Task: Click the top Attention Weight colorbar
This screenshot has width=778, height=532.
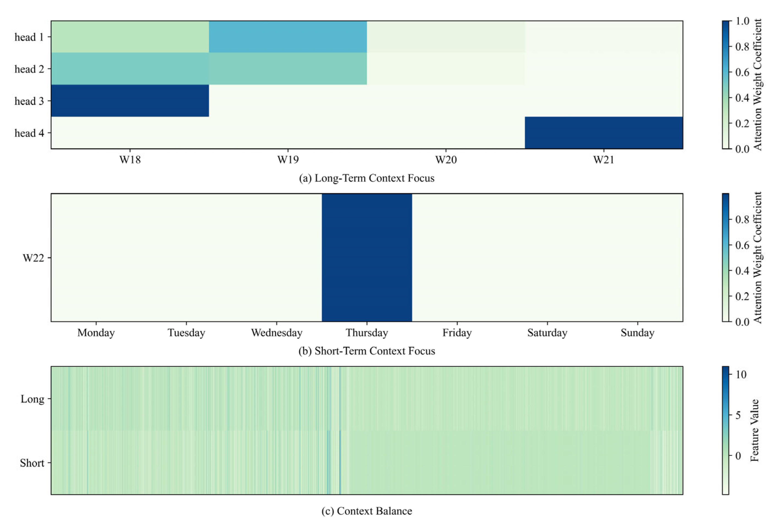Action: click(725, 85)
